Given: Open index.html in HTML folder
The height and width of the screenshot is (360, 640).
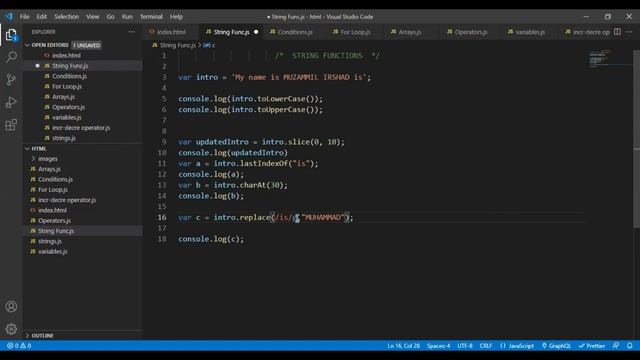Looking at the screenshot, I should click(52, 210).
